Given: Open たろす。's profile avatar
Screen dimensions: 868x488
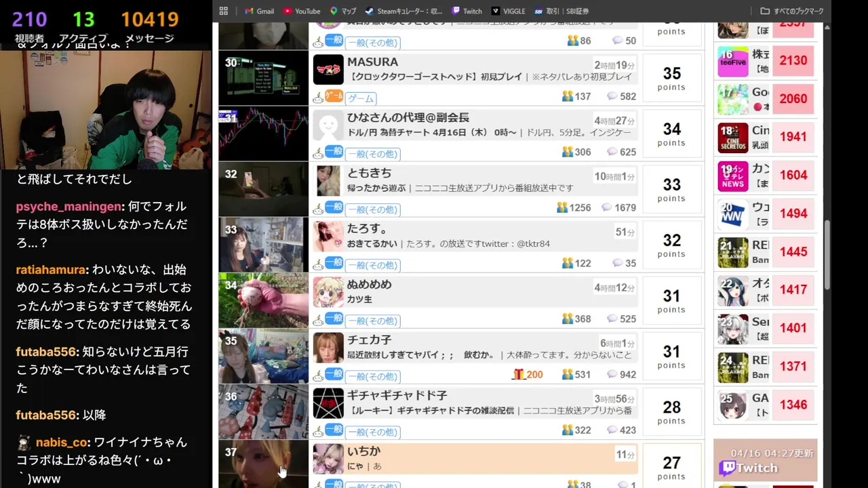Looking at the screenshot, I should [328, 237].
